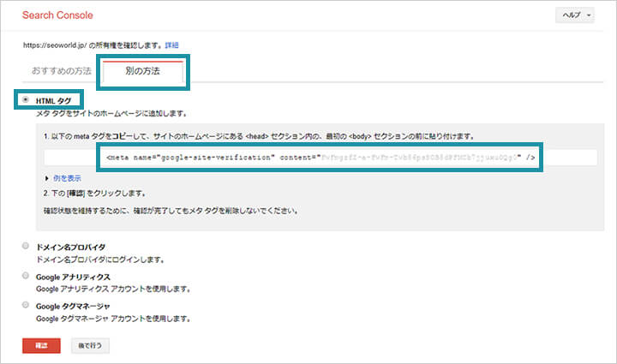Click the red 確認 button

41,345
